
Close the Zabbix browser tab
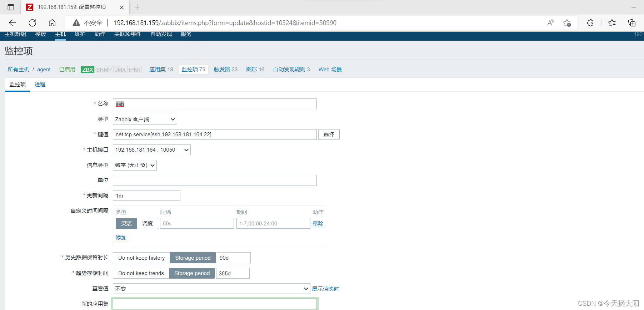click(x=121, y=7)
